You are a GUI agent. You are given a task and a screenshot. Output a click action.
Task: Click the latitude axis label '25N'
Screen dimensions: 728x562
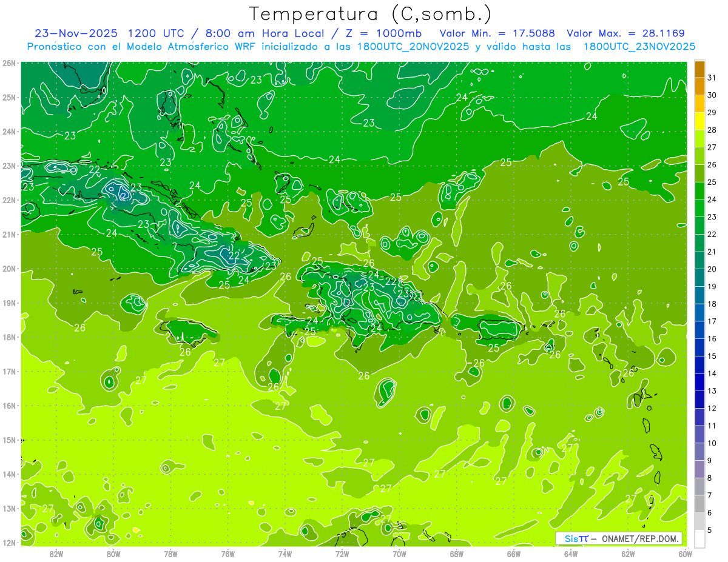(x=9, y=97)
